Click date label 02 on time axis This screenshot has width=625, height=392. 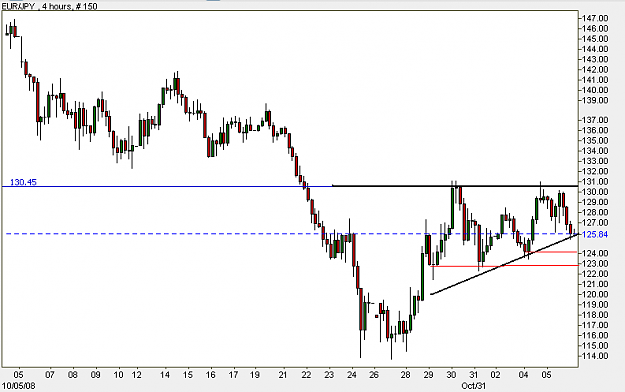pos(495,375)
